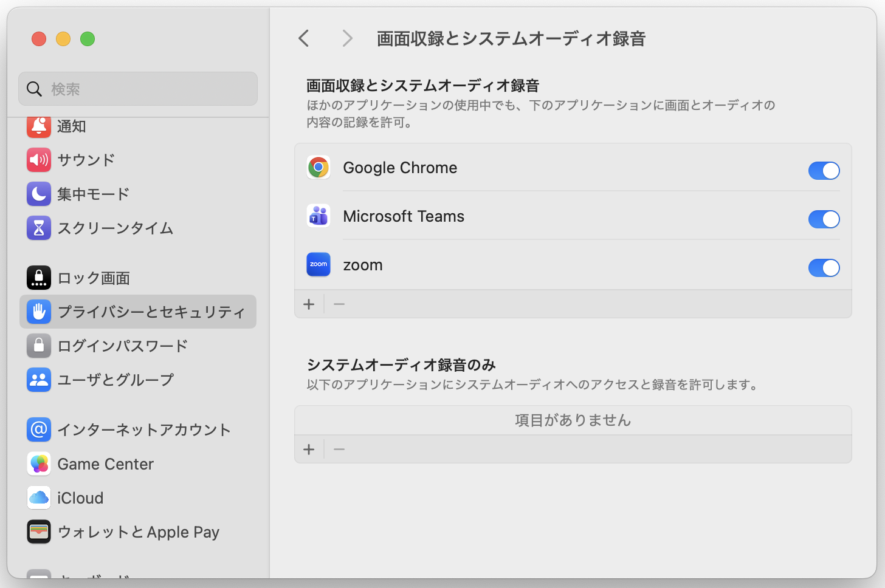Click the green full screen window button

88,39
